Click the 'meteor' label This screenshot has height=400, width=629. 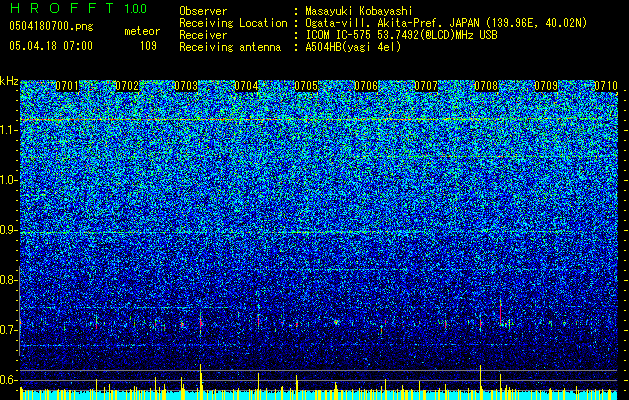tap(142, 31)
